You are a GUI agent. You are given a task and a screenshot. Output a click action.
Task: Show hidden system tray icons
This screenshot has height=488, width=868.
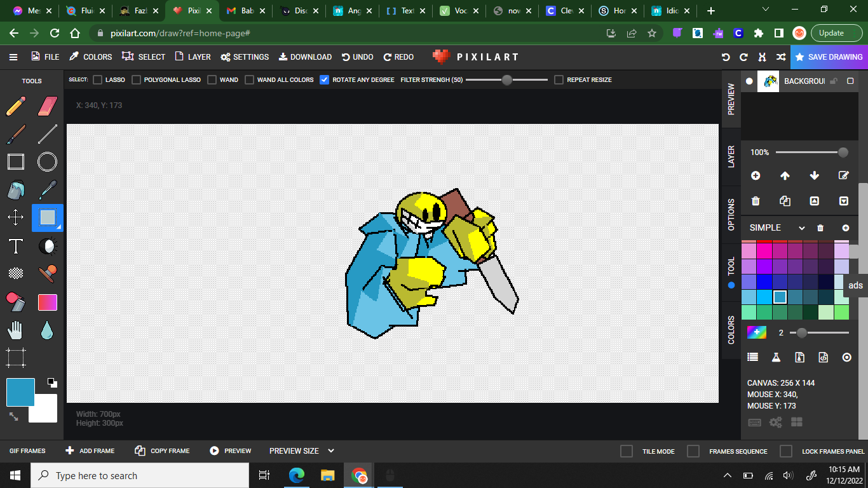coord(728,475)
